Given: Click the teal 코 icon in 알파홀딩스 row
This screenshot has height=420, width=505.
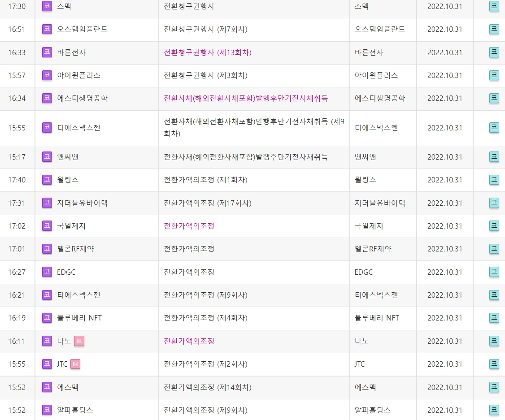Looking at the screenshot, I should (x=494, y=410).
